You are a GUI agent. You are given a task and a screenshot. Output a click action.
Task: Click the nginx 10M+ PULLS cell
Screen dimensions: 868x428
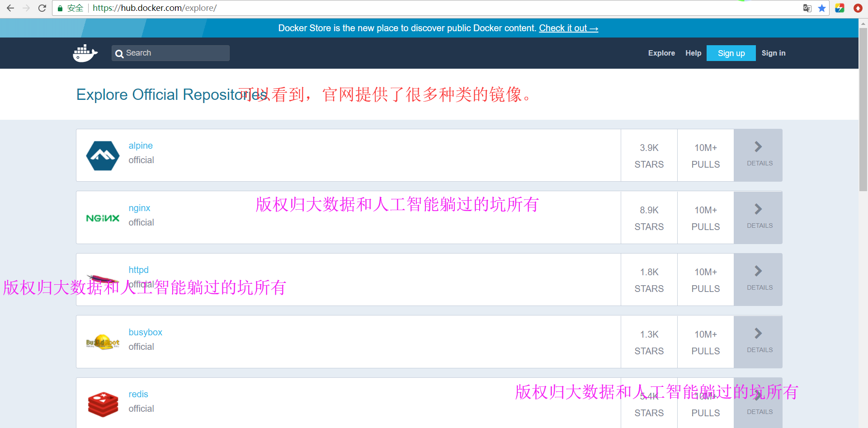pos(706,218)
